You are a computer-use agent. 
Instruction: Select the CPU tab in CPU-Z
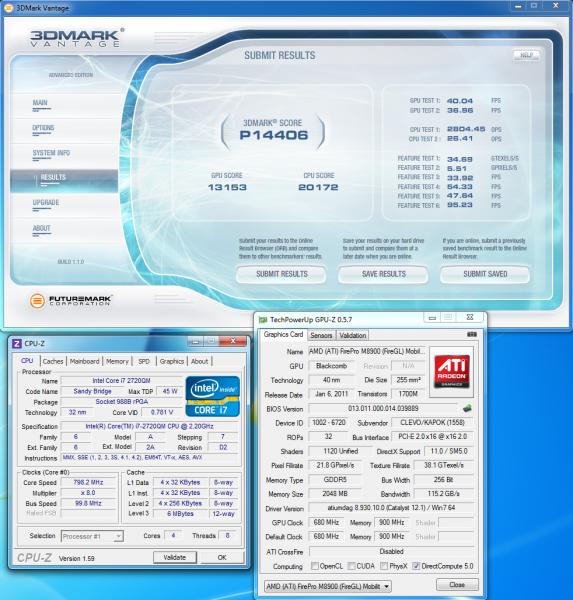pos(27,361)
